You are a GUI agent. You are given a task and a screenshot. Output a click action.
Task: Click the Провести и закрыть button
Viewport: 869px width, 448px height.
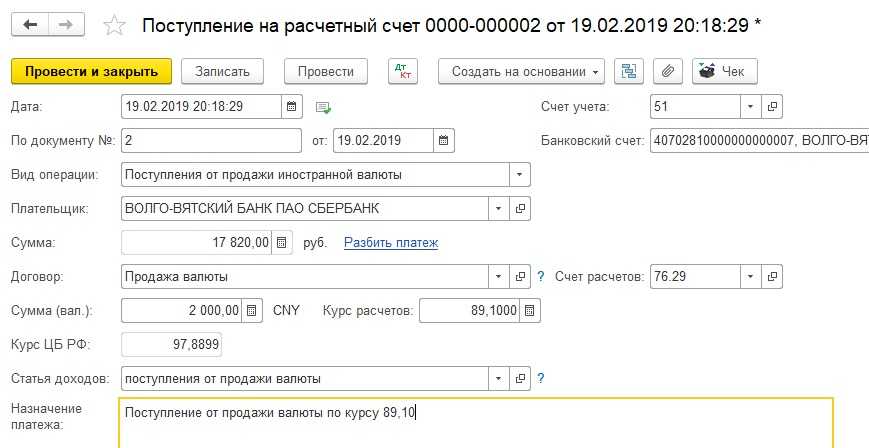(x=91, y=72)
